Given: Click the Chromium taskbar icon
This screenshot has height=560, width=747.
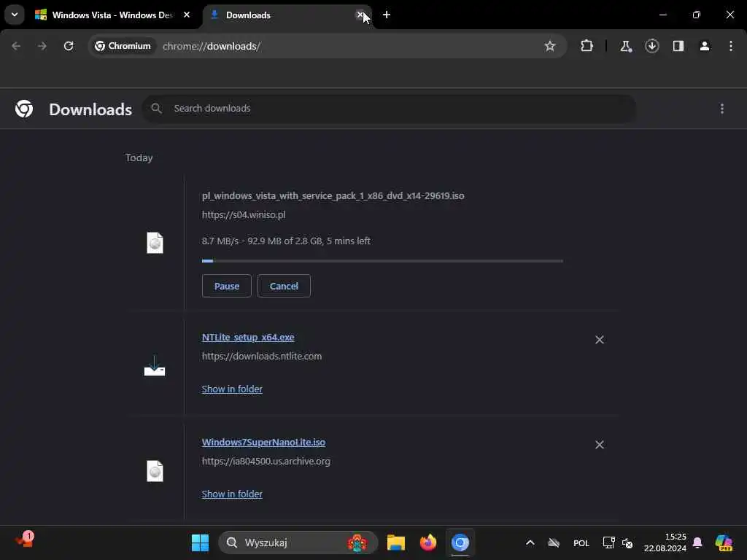Looking at the screenshot, I should (x=460, y=542).
